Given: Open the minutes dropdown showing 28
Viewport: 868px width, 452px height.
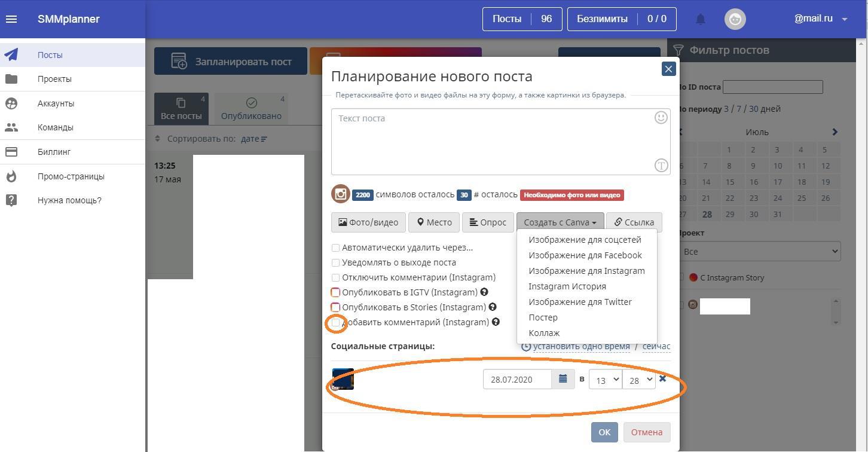Looking at the screenshot, I should click(638, 380).
